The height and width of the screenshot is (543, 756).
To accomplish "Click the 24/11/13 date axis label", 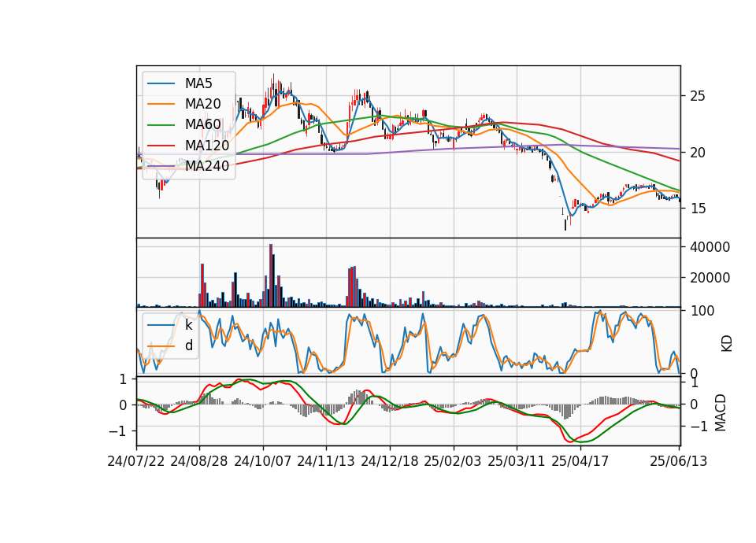I will pyautogui.click(x=326, y=461).
